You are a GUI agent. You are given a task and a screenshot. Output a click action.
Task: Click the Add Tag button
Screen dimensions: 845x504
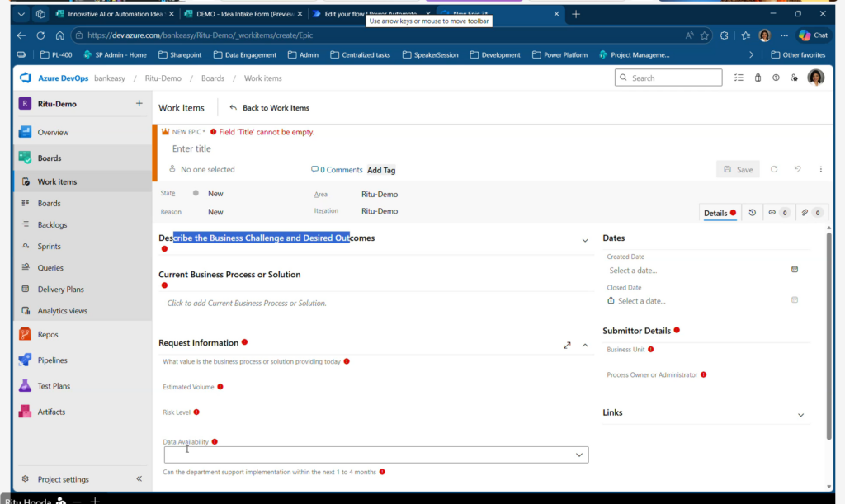pos(381,170)
